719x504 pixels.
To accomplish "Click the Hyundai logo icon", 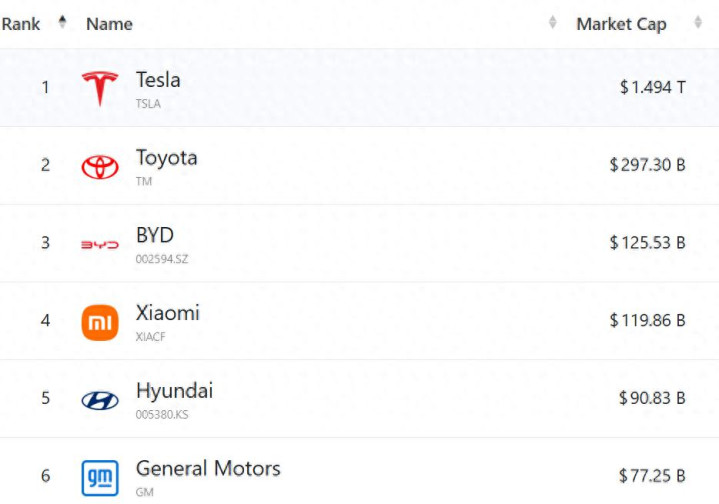I will tap(100, 400).
